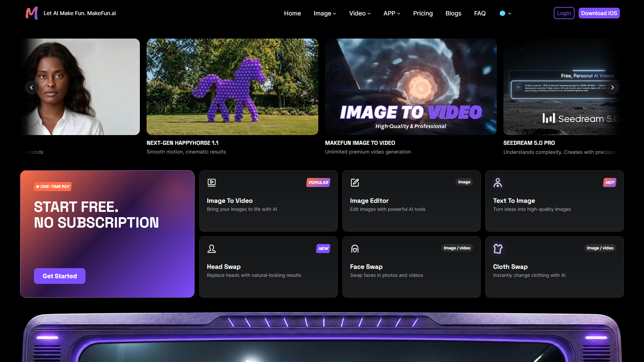Screen dimensions: 644x362
Task: Click the START FREE. NO SUBSCRIPTION headline
Action: coord(96,215)
